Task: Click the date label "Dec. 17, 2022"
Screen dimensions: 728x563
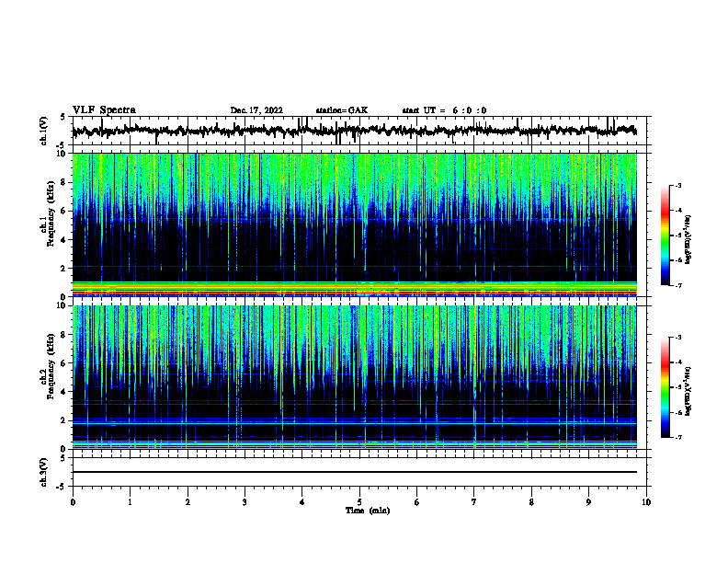Action: point(256,110)
